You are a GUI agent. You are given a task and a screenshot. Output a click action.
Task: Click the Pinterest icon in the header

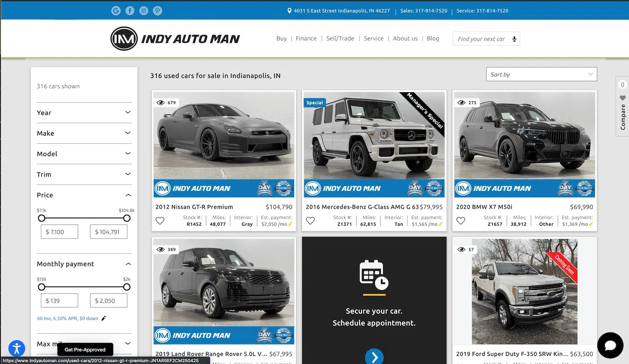coord(157,11)
